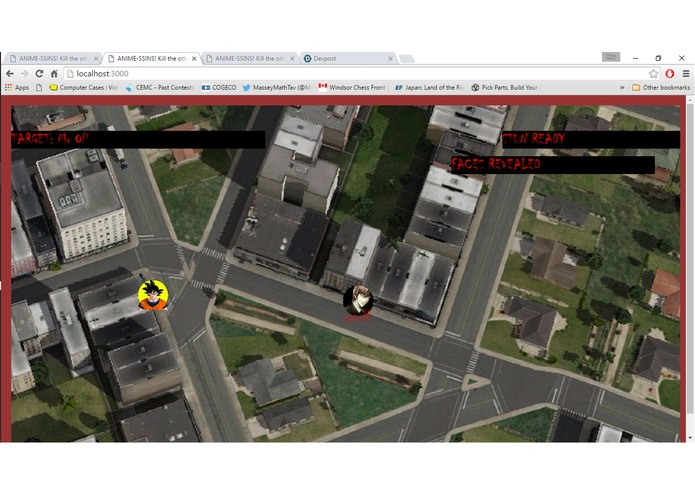Restore down the Chrome window
This screenshot has width=695, height=494.
(x=658, y=58)
